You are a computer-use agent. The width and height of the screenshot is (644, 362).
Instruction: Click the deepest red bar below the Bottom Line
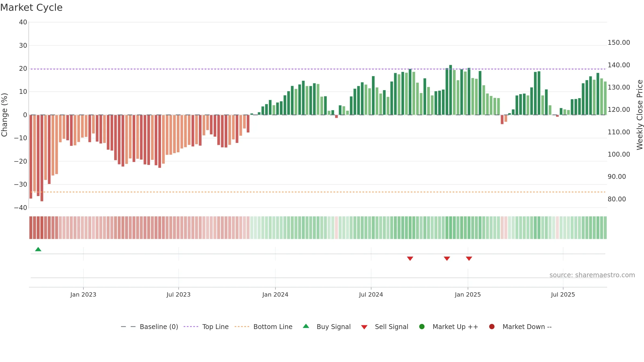point(42,158)
